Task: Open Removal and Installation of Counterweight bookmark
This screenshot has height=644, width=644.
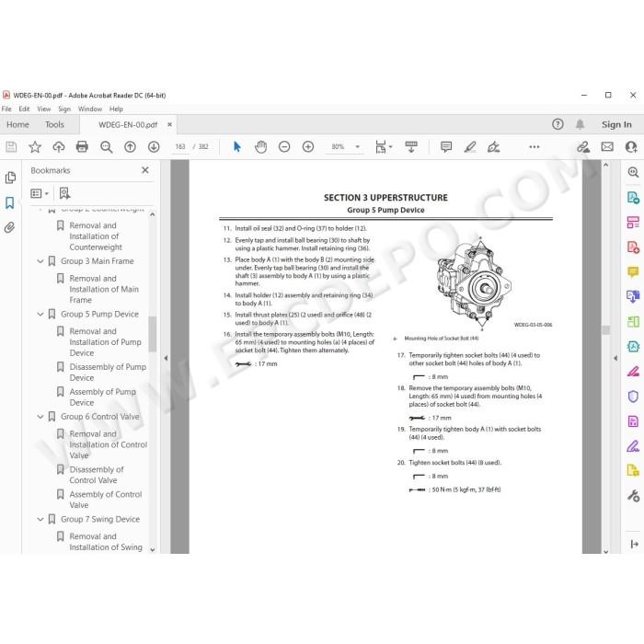Action: click(96, 236)
